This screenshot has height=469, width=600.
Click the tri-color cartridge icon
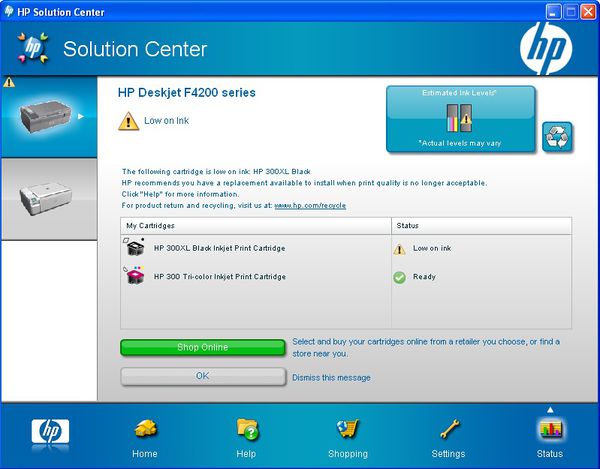[x=134, y=275]
